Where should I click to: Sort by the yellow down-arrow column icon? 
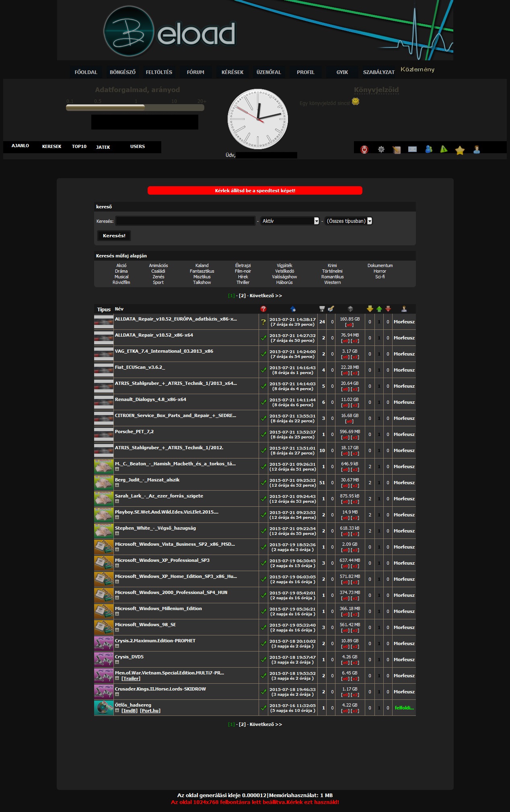point(370,309)
